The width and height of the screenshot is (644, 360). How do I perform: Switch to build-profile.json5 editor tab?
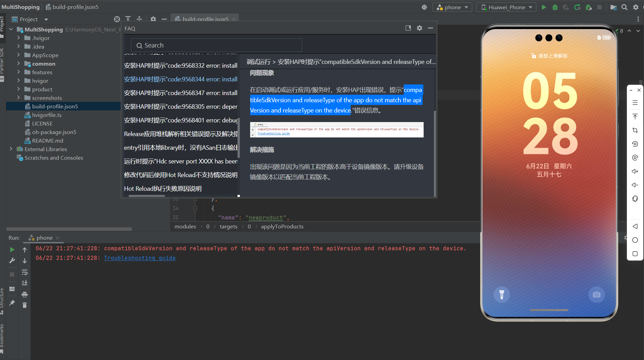205,19
